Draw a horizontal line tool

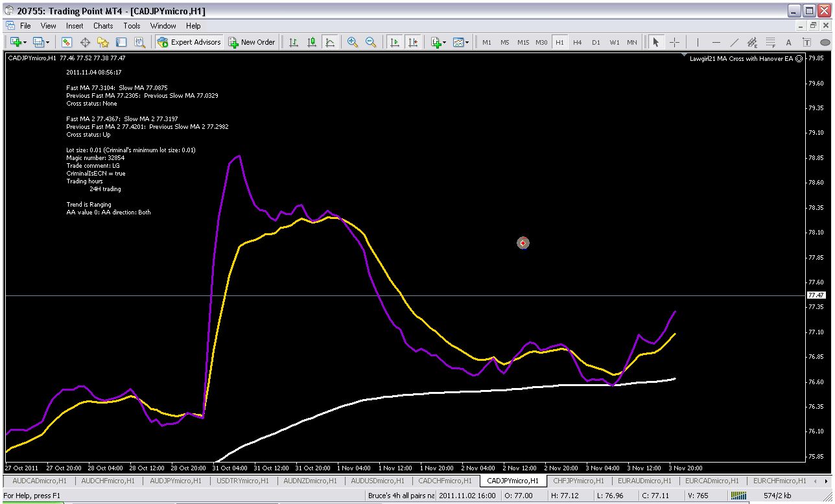pos(716,42)
